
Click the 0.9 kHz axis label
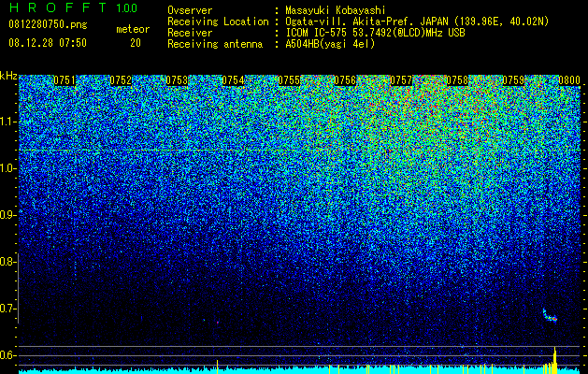click(7, 215)
